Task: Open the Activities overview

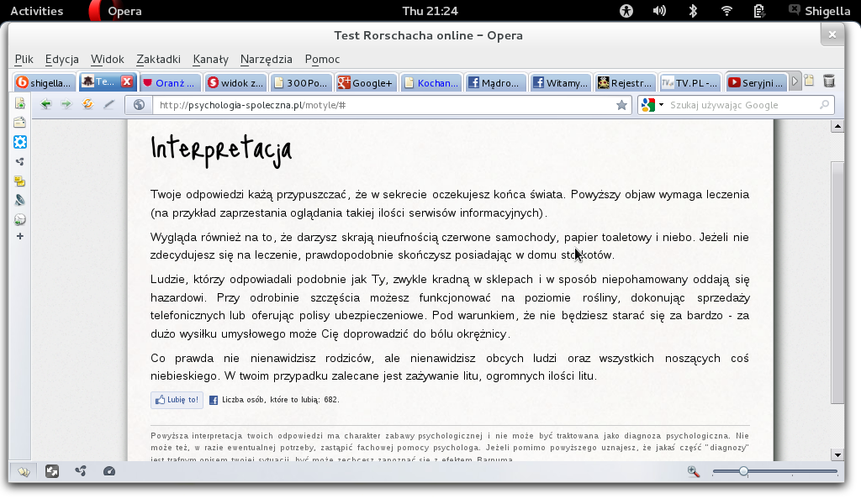Action: (37, 11)
